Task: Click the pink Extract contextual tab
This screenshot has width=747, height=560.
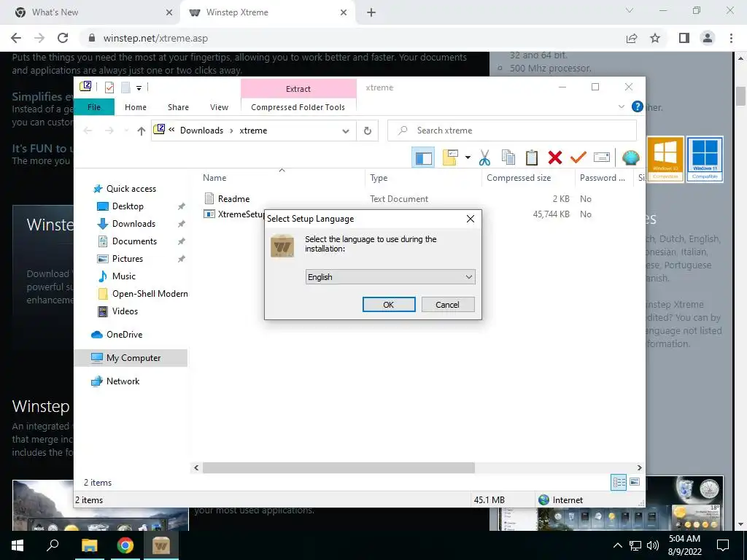Action: (298, 88)
